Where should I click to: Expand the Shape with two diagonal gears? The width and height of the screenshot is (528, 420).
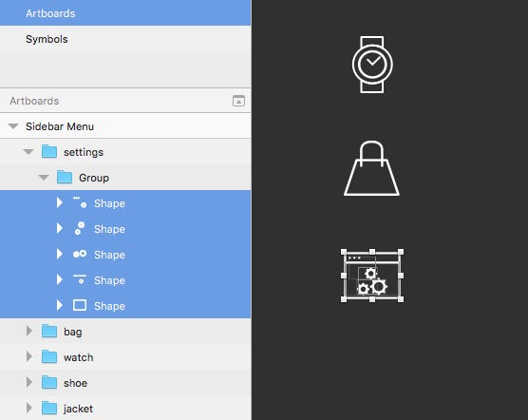pos(60,228)
